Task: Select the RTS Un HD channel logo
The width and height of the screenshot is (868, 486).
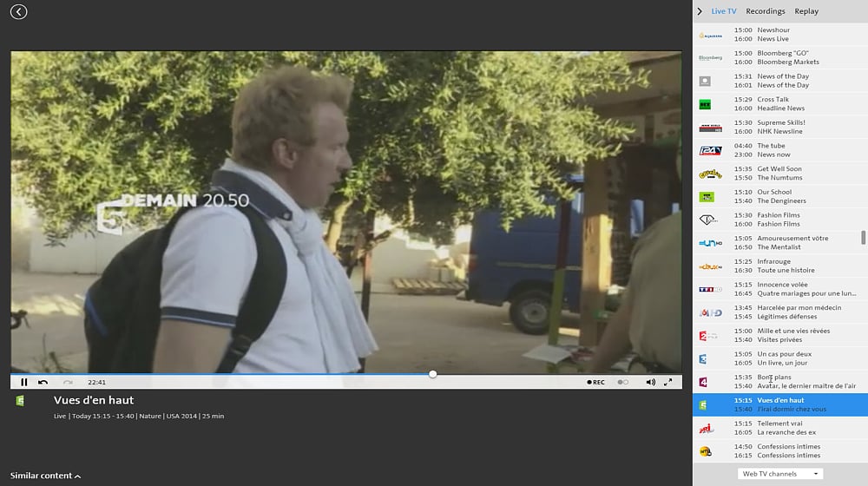Action: pos(710,243)
